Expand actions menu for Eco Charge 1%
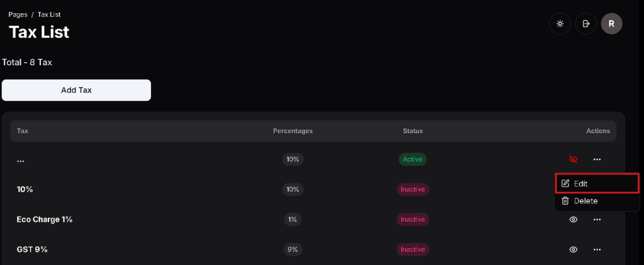644x265 pixels. tap(597, 220)
